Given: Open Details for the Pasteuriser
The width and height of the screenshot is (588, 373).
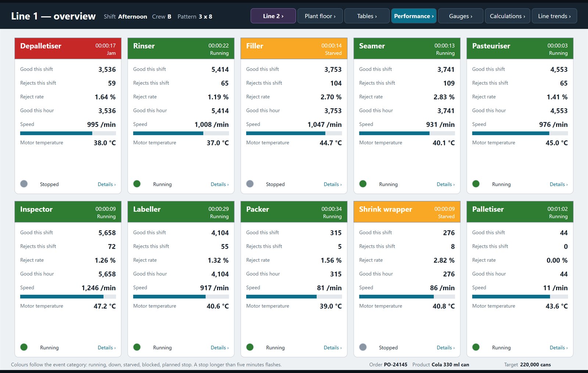Looking at the screenshot, I should click(559, 184).
